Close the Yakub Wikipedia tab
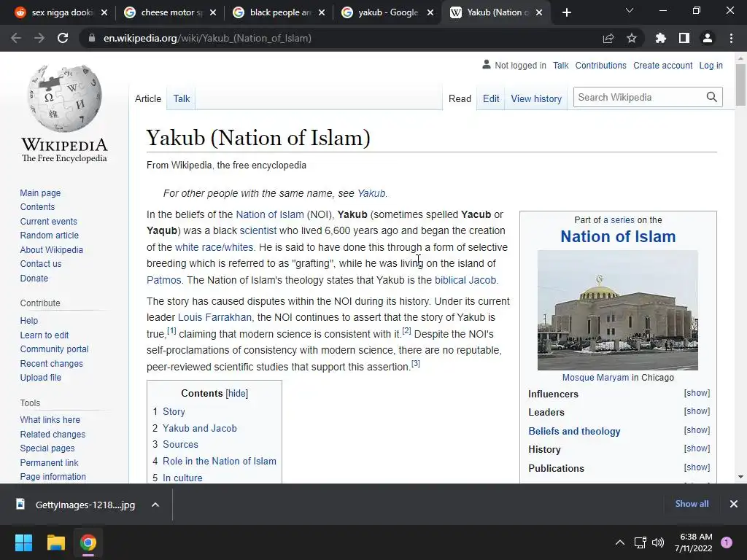The height and width of the screenshot is (560, 747). click(x=539, y=12)
